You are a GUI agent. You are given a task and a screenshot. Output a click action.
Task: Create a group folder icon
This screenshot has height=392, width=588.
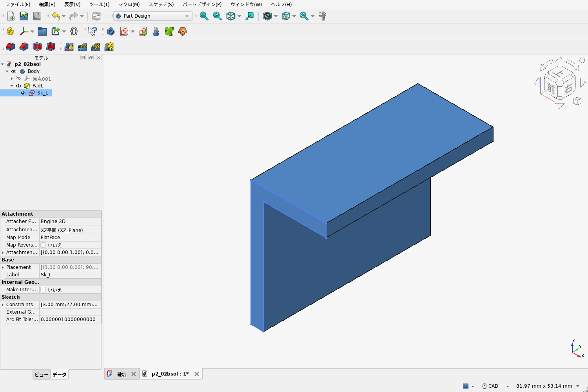coord(42,31)
